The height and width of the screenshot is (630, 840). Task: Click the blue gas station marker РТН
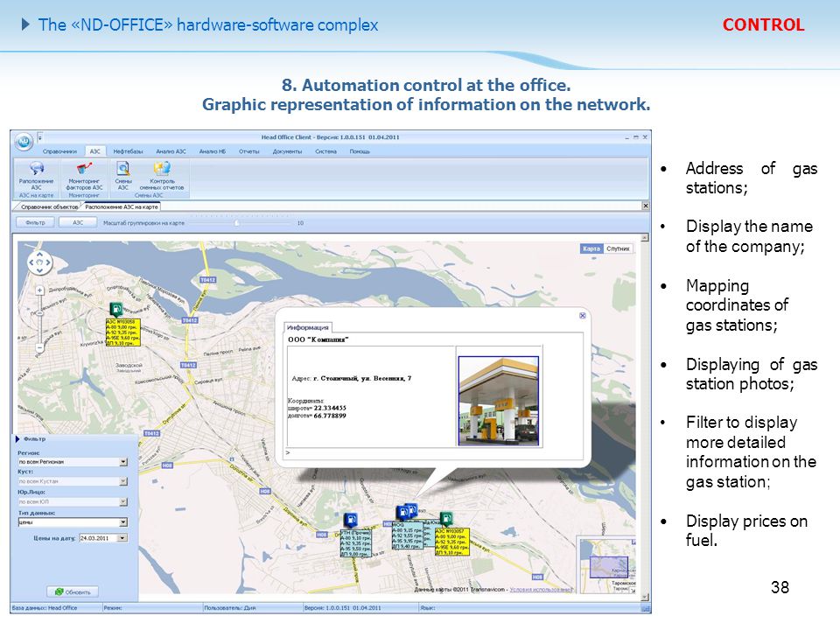(350, 520)
